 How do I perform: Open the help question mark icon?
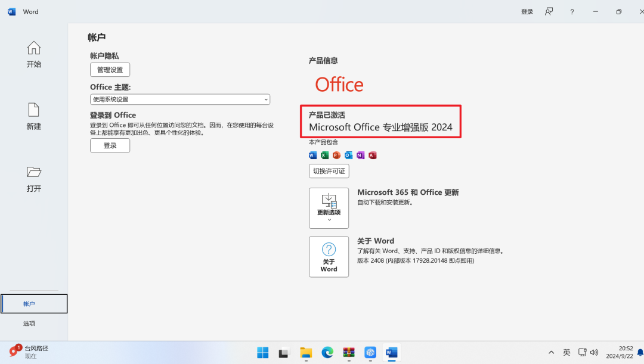coord(572,12)
